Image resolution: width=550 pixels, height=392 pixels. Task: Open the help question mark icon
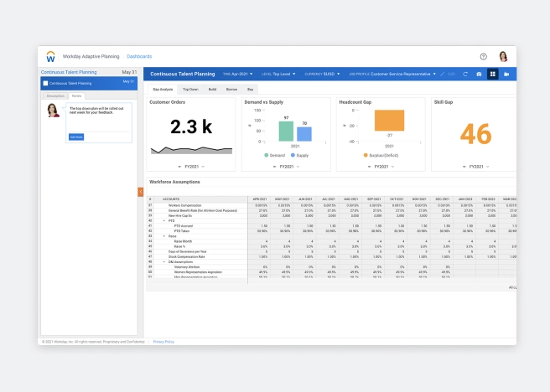tap(484, 56)
